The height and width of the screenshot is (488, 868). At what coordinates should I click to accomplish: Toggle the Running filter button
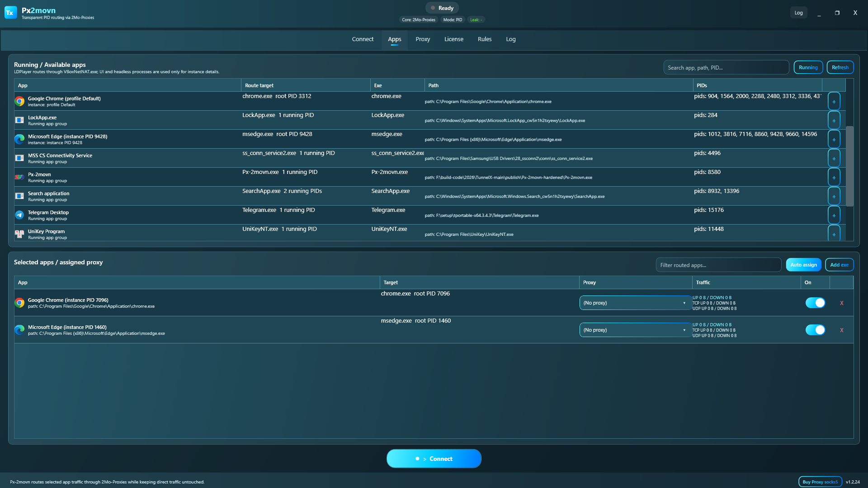point(808,67)
